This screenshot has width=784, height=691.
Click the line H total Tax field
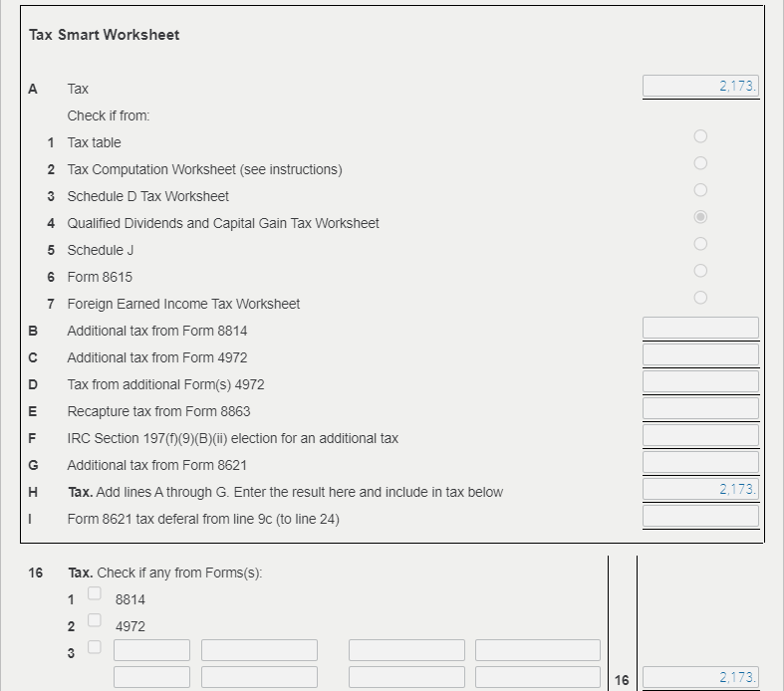[700, 489]
